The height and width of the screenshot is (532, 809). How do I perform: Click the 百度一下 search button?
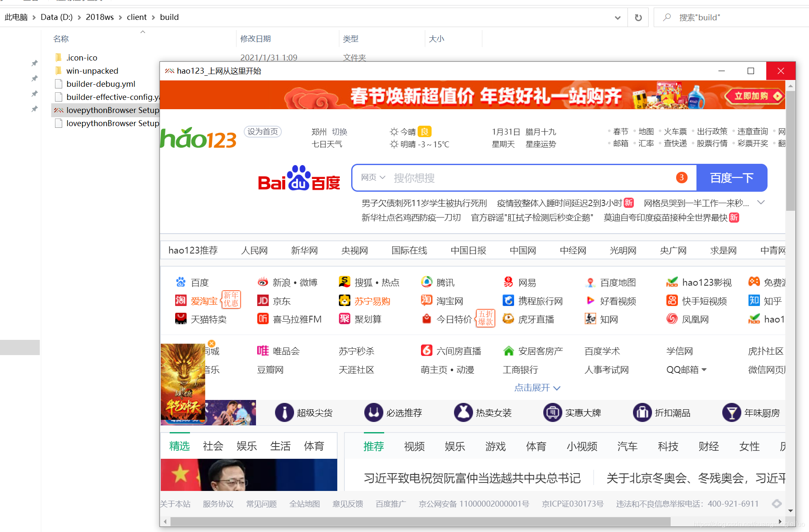[732, 178]
